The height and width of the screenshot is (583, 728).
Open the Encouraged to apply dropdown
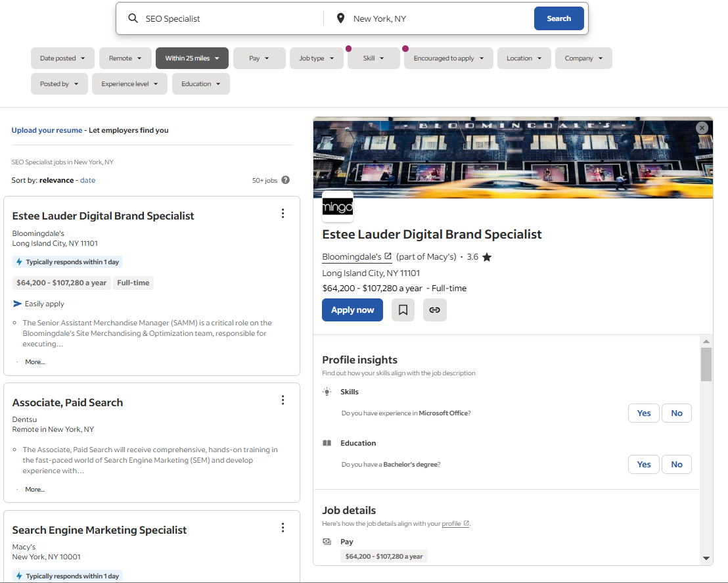[x=449, y=58]
